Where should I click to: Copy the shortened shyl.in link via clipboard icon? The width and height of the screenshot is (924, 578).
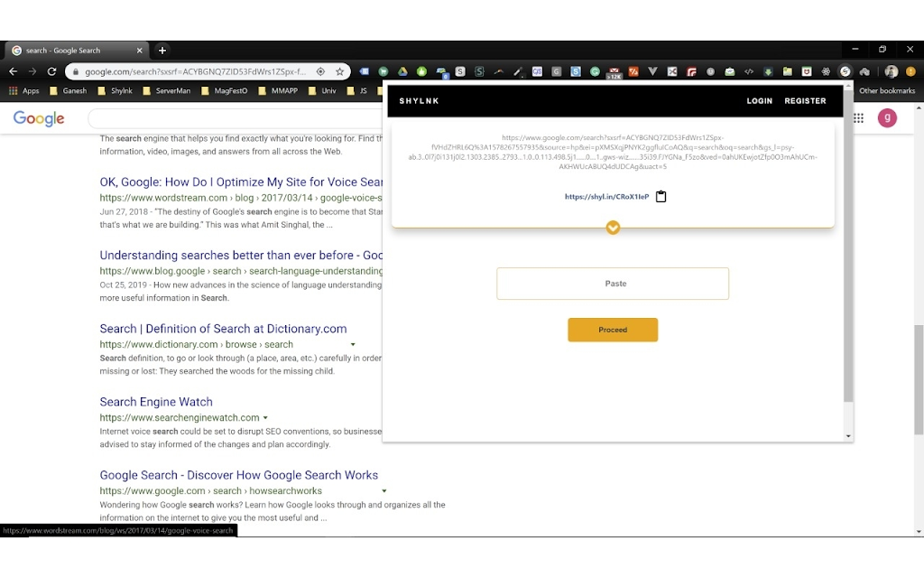coord(661,196)
